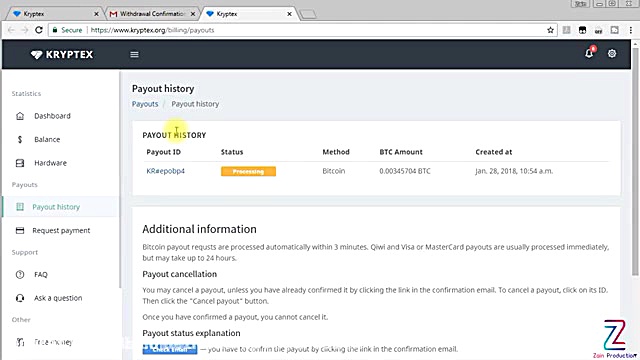
Task: Open the settings gear in header
Action: [x=612, y=53]
